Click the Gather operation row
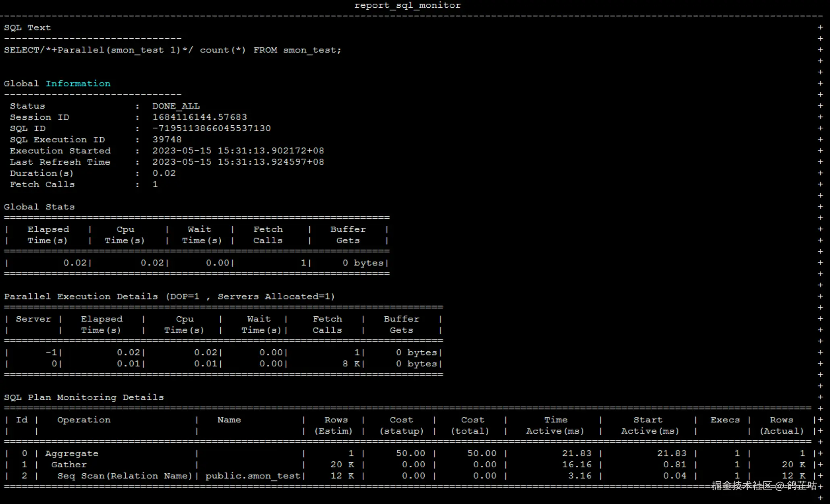The height and width of the screenshot is (504, 830). click(x=69, y=465)
